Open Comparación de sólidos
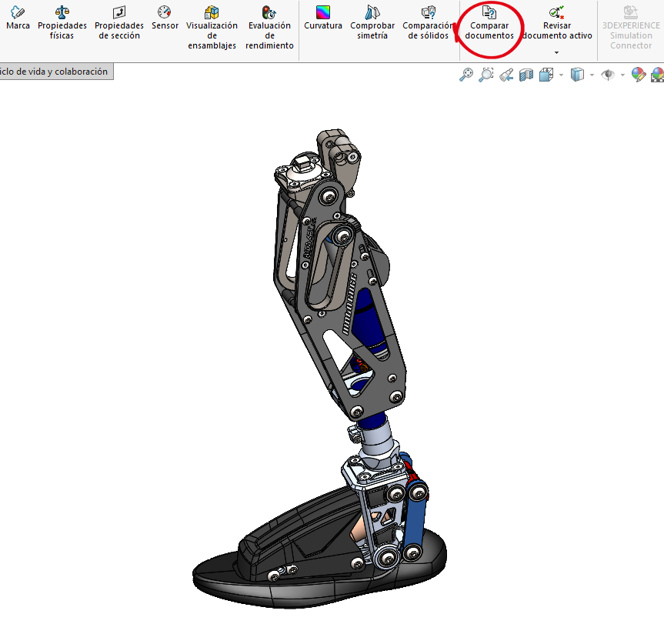664x644 pixels. (429, 23)
